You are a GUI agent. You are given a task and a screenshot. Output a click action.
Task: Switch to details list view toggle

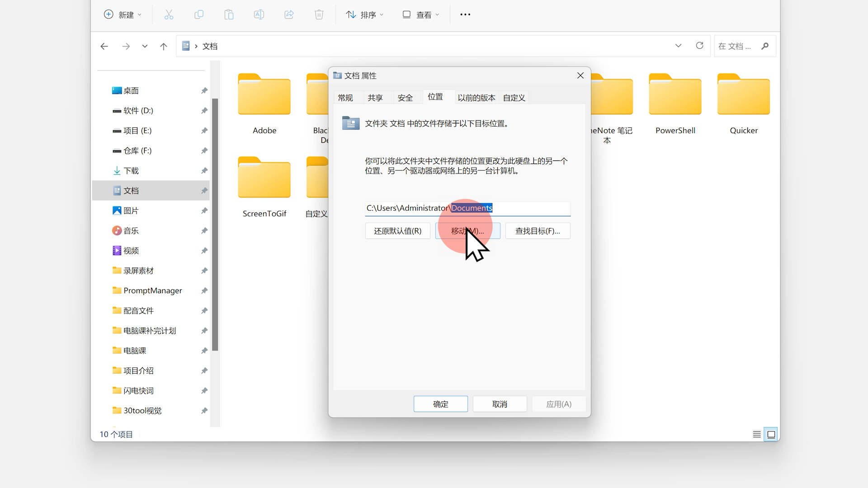[x=757, y=434]
